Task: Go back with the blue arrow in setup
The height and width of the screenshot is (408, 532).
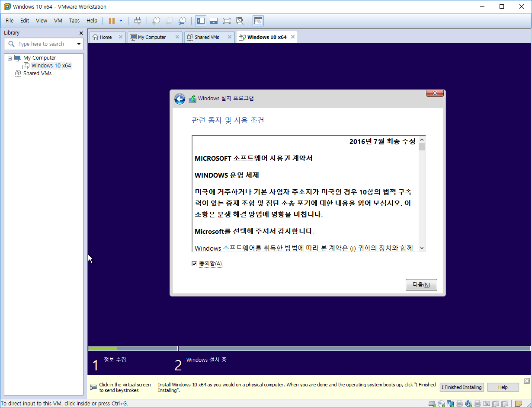Action: tap(179, 99)
